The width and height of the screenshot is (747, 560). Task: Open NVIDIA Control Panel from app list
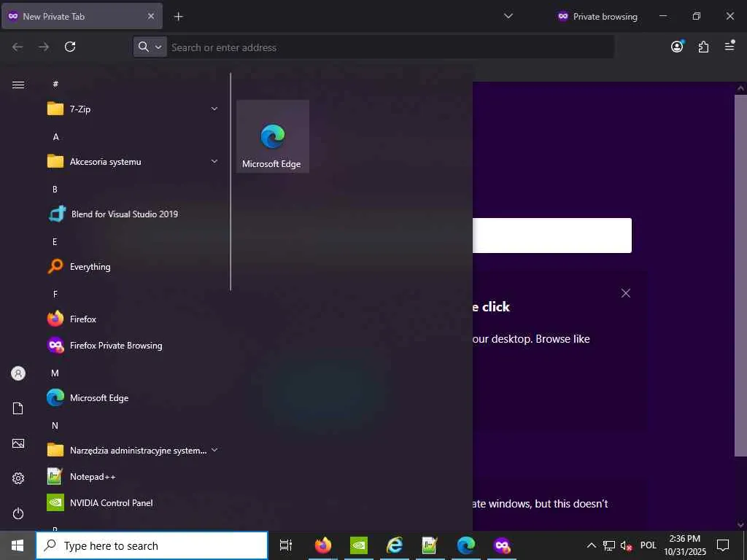[133, 502]
